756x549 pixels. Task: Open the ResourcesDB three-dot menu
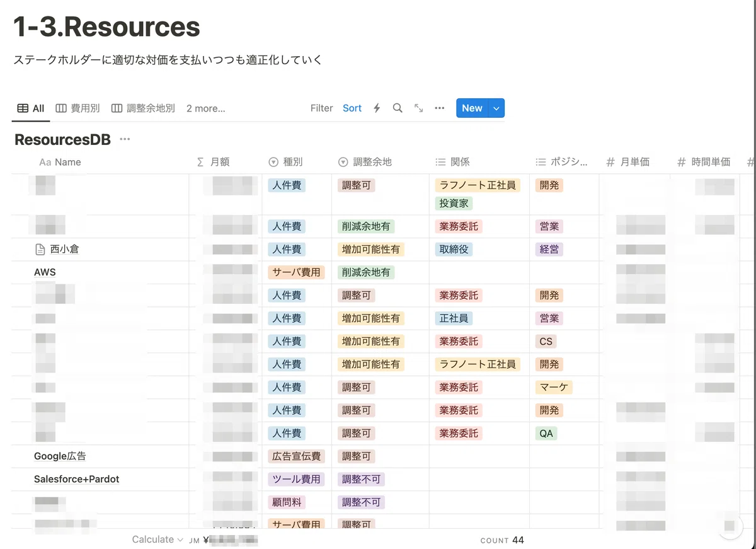[x=125, y=139]
